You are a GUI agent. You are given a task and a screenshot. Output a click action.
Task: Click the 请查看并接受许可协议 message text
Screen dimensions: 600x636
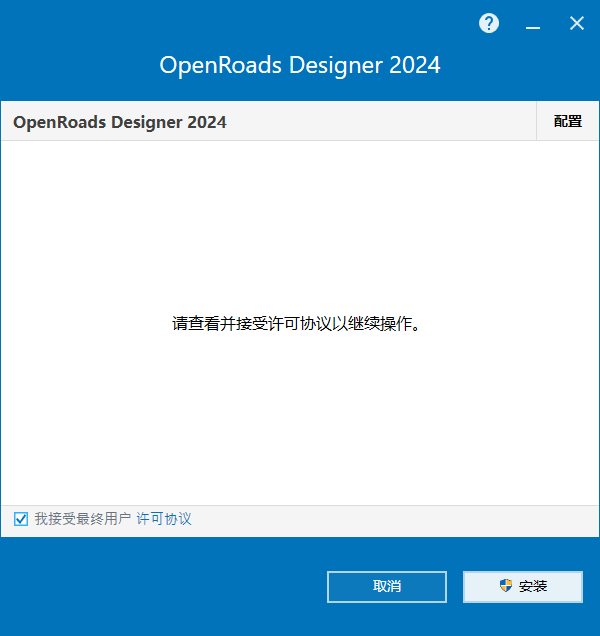[297, 324]
